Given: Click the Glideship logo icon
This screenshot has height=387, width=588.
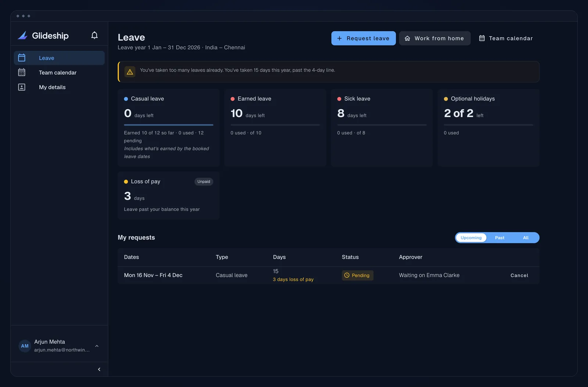Looking at the screenshot, I should (x=23, y=35).
